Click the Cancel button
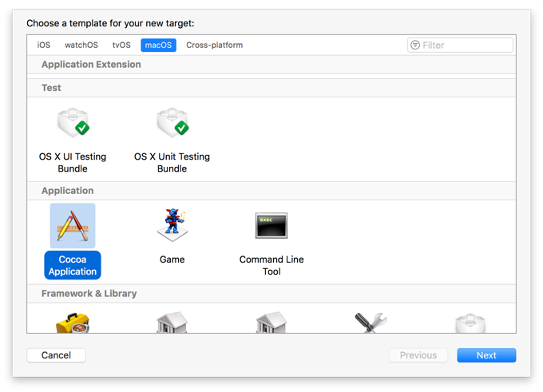 [x=56, y=355]
